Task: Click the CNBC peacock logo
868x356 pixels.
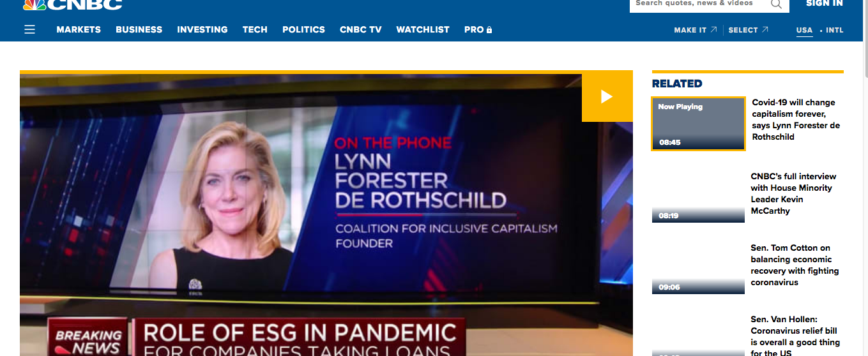Action: (72, 4)
